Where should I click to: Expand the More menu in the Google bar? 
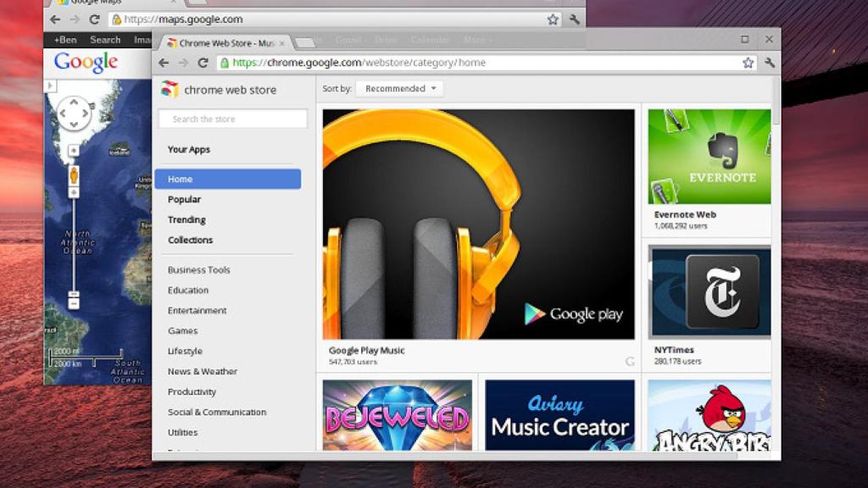click(475, 40)
